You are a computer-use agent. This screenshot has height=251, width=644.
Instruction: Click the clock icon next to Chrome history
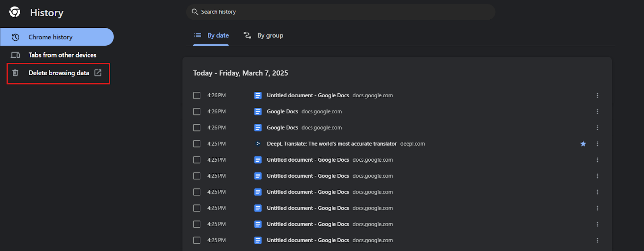15,37
